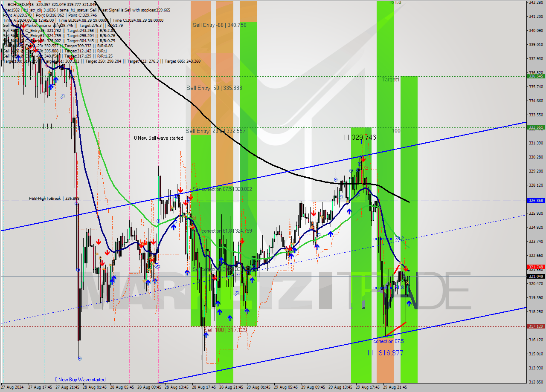
Task: Click the 341.200 price scale value
Action: tap(535, 16)
